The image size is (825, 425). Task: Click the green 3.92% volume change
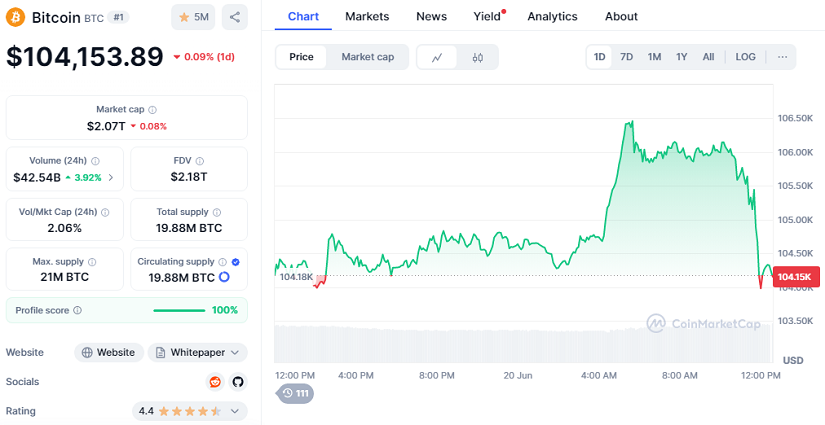click(x=83, y=178)
